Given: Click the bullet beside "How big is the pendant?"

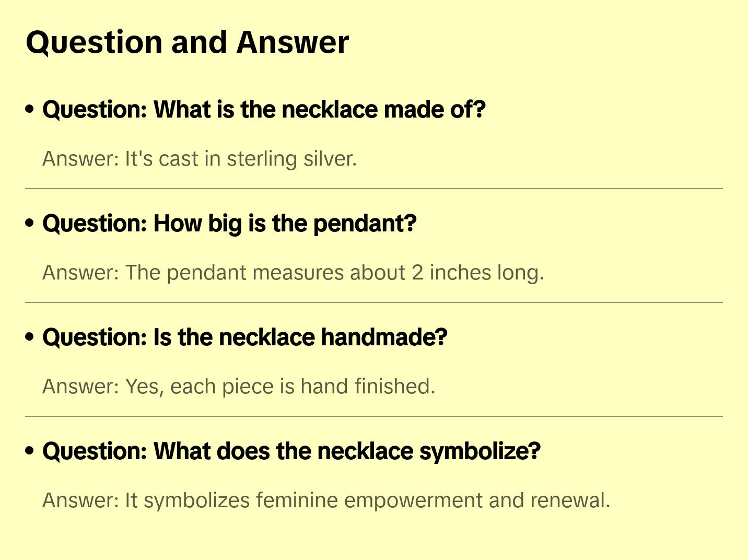Looking at the screenshot, I should [30, 223].
